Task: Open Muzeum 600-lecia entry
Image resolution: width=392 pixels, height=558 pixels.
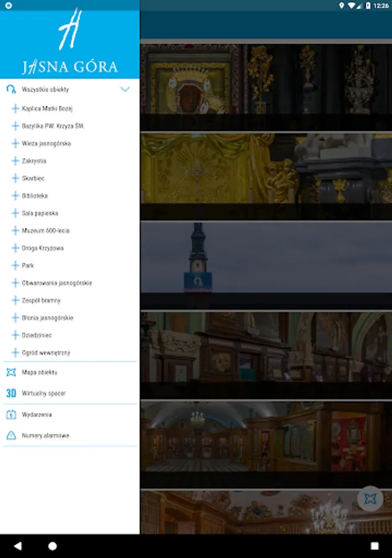Action: [x=45, y=231]
